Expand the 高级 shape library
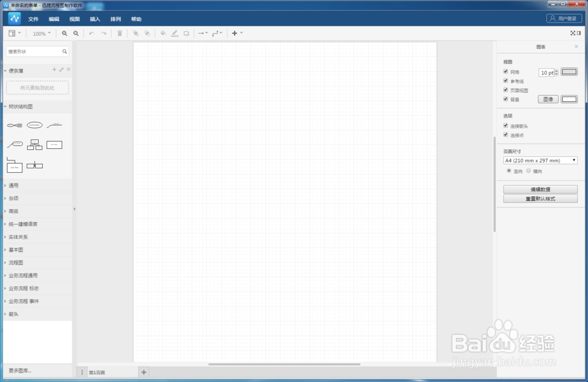 [x=38, y=211]
